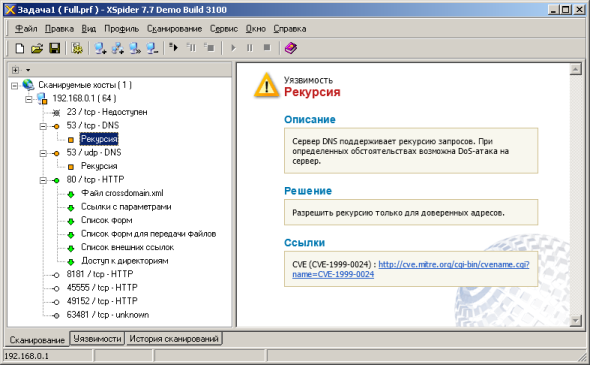Click the expand-all tree button
The height and width of the screenshot is (365, 590).
coord(15,70)
